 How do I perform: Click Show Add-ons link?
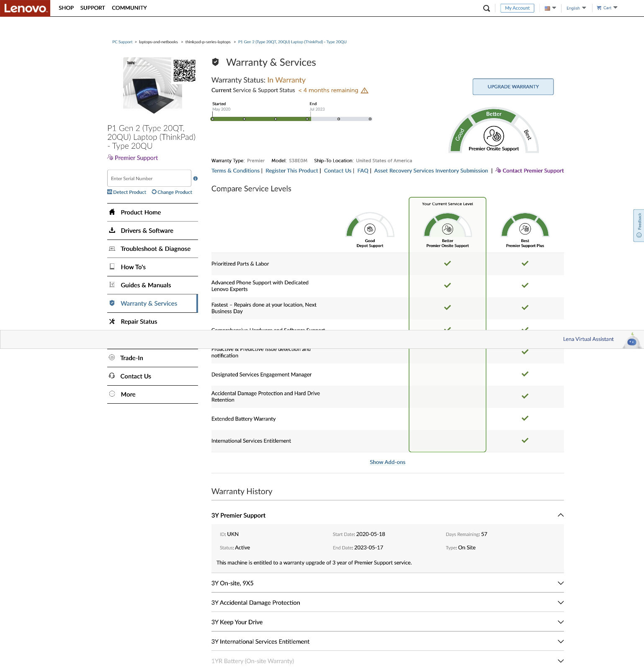point(387,462)
